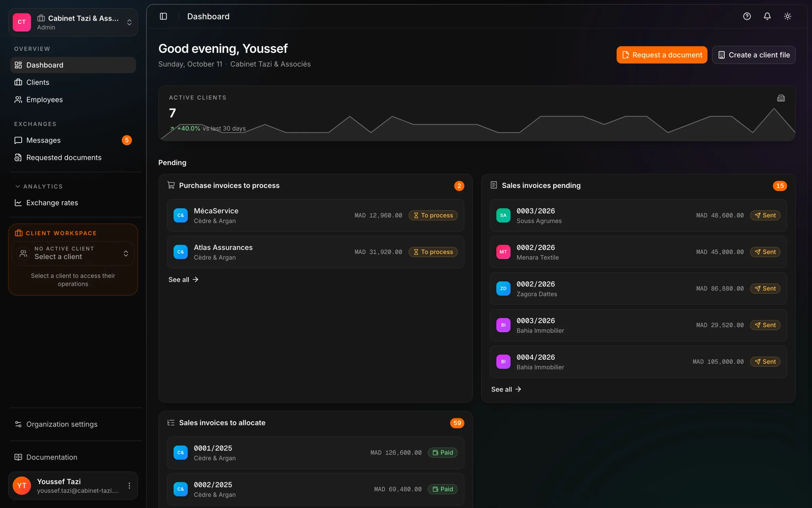Open Documentation link
812x508 pixels.
pyautogui.click(x=73, y=457)
